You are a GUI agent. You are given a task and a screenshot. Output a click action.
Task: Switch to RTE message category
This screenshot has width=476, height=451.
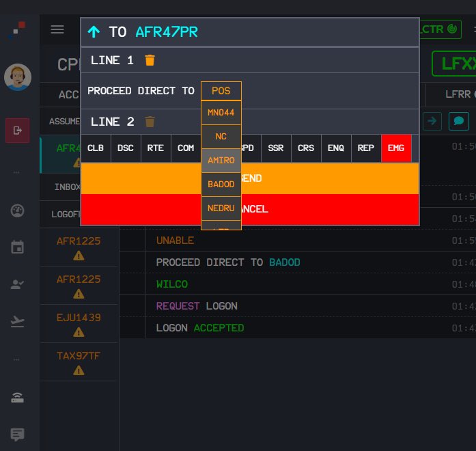point(156,148)
